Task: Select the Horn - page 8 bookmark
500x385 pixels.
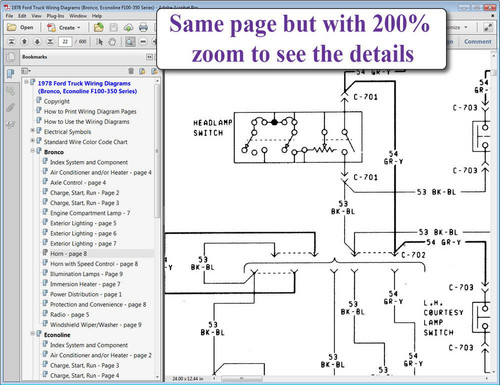Action: (x=68, y=254)
